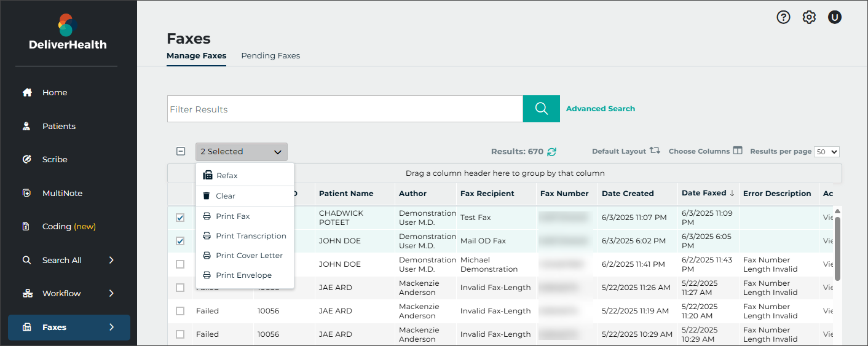Open the Results per page dropdown
The height and width of the screenshot is (346, 868).
point(826,152)
